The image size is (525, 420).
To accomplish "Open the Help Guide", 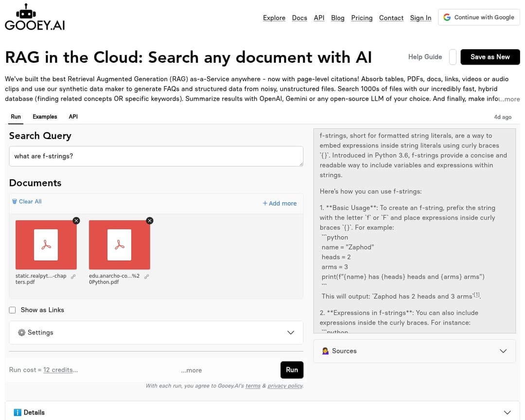I will point(425,57).
